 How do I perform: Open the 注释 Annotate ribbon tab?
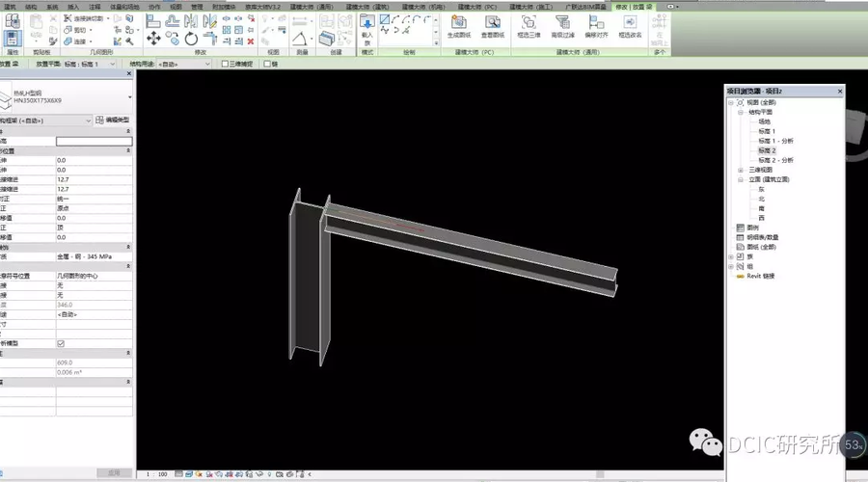point(94,6)
